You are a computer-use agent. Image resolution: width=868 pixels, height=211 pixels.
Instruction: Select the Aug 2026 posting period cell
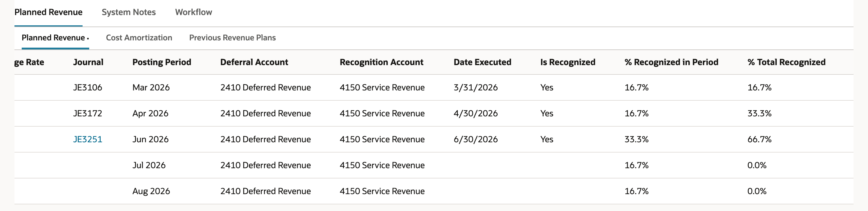[x=151, y=191]
